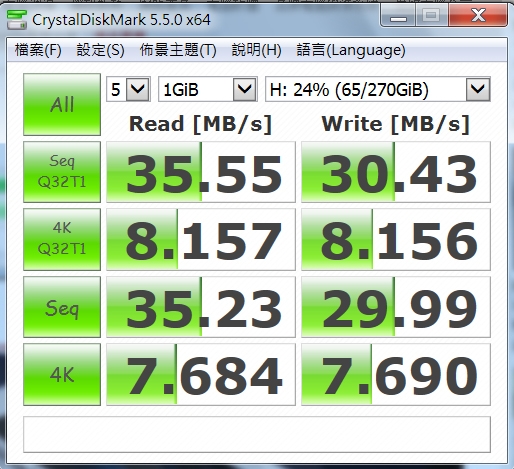This screenshot has width=514, height=469.
Task: Click the Seq write value 29.99
Action: (x=396, y=307)
